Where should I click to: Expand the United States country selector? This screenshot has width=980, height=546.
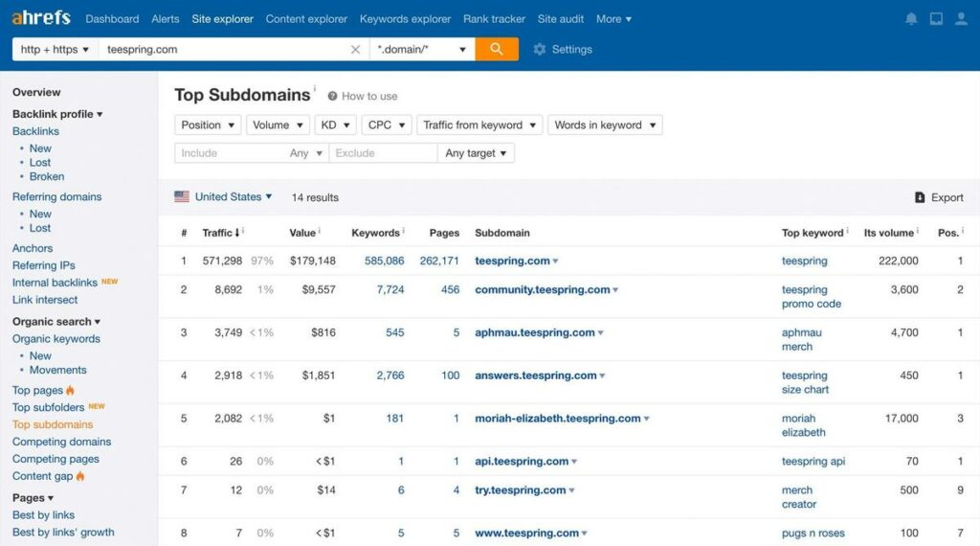tap(223, 197)
